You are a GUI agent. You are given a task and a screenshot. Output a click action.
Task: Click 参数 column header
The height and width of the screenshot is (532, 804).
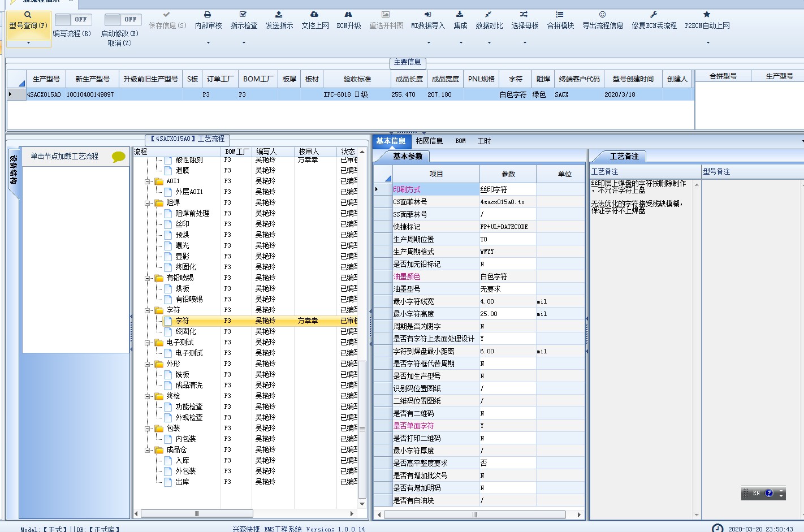pos(508,174)
